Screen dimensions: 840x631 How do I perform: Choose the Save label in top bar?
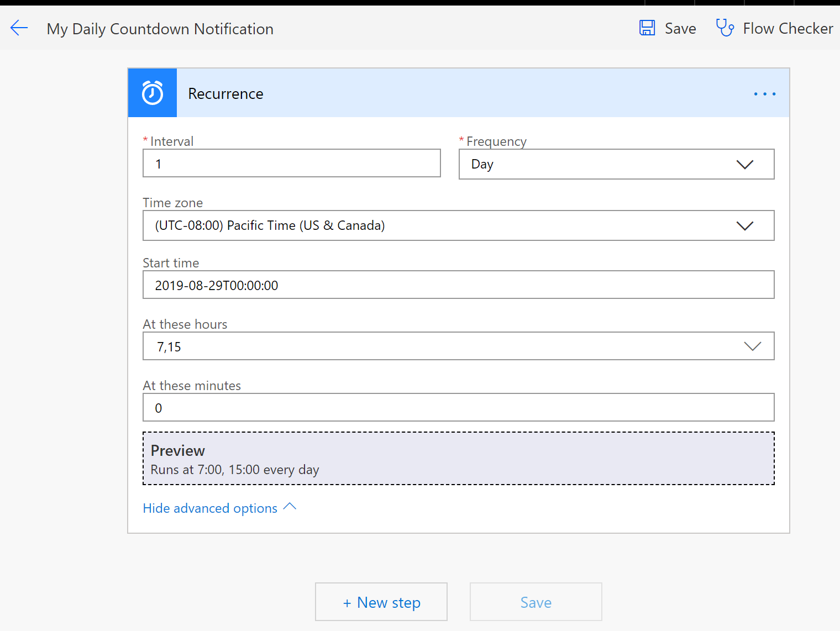pyautogui.click(x=680, y=29)
